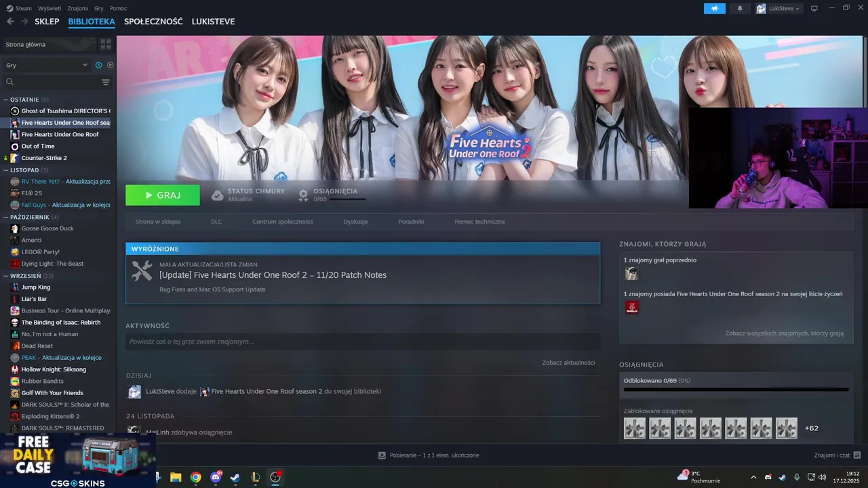Start the game with GRAJ button

click(163, 195)
